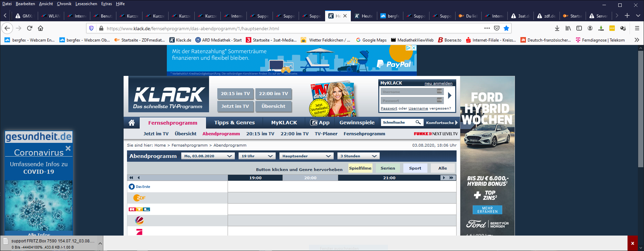Click the grey spheres extension icon
This screenshot has height=251, width=644.
tap(623, 28)
